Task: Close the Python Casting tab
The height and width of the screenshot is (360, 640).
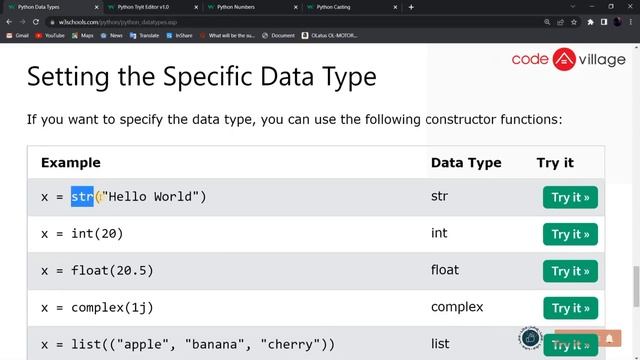Action: pos(395,7)
